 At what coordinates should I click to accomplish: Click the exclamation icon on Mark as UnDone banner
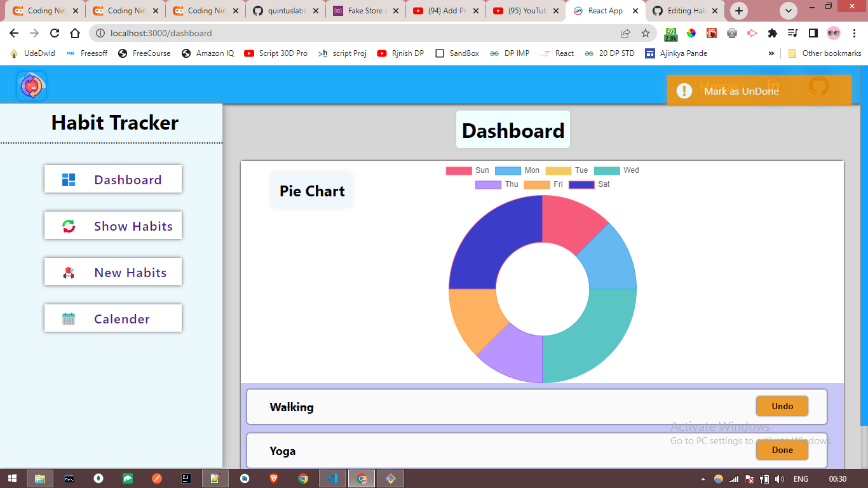(x=684, y=90)
